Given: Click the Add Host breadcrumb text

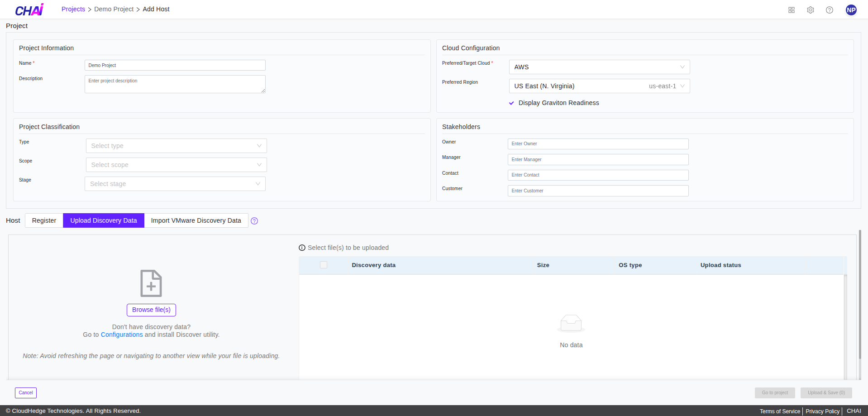Looking at the screenshot, I should (156, 9).
